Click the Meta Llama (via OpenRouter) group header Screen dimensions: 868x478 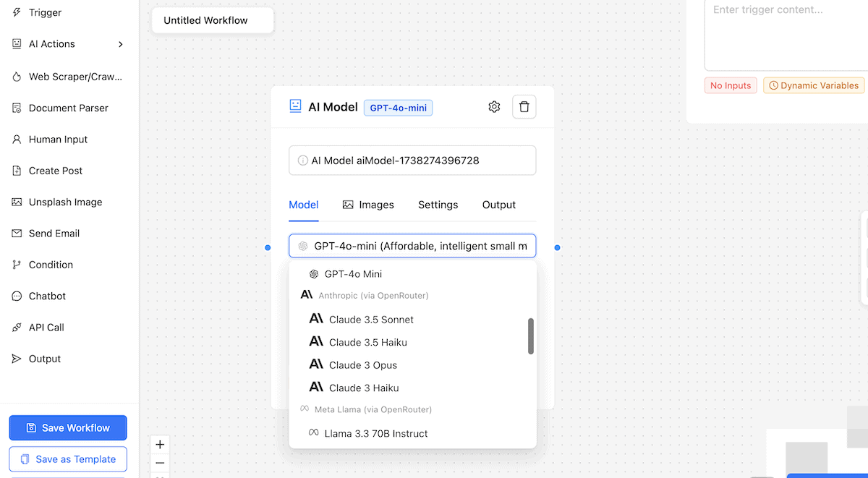(x=373, y=410)
